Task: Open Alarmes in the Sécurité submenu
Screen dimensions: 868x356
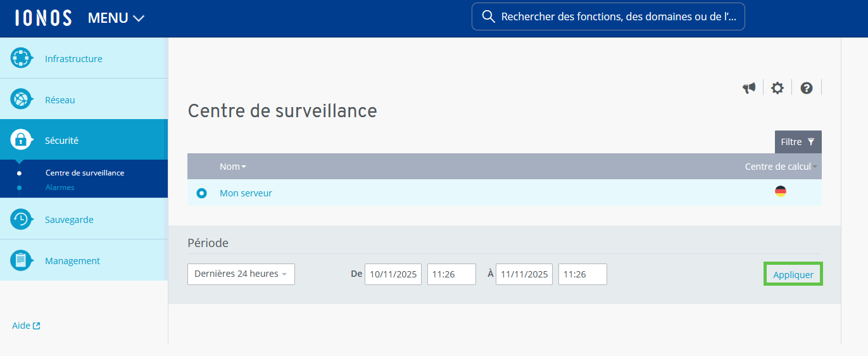Action: click(x=60, y=188)
